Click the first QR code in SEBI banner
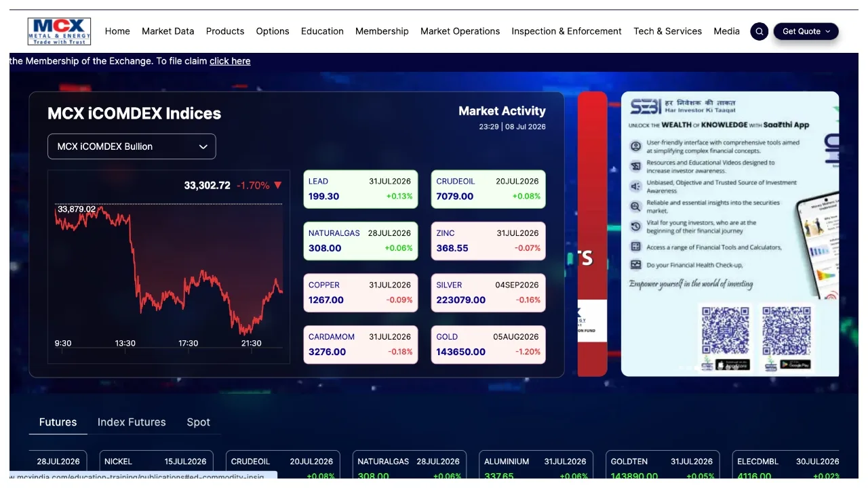Viewport: 868px width, 488px height. coord(726,331)
